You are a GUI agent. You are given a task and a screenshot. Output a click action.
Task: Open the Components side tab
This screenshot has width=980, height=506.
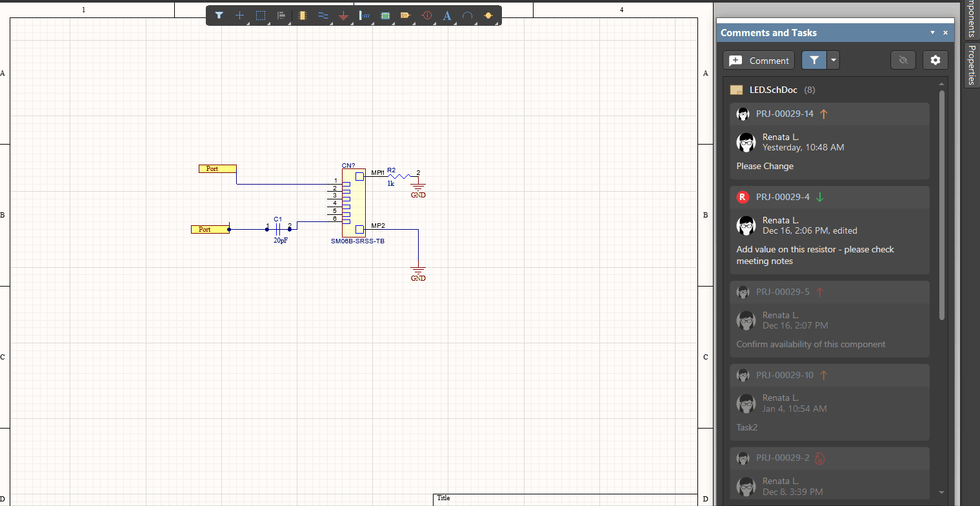coord(972,19)
